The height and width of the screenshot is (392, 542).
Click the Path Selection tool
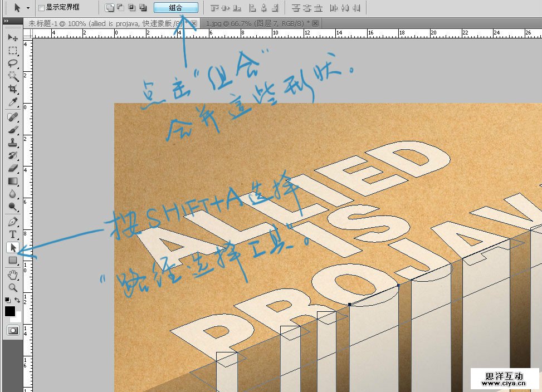coord(12,247)
